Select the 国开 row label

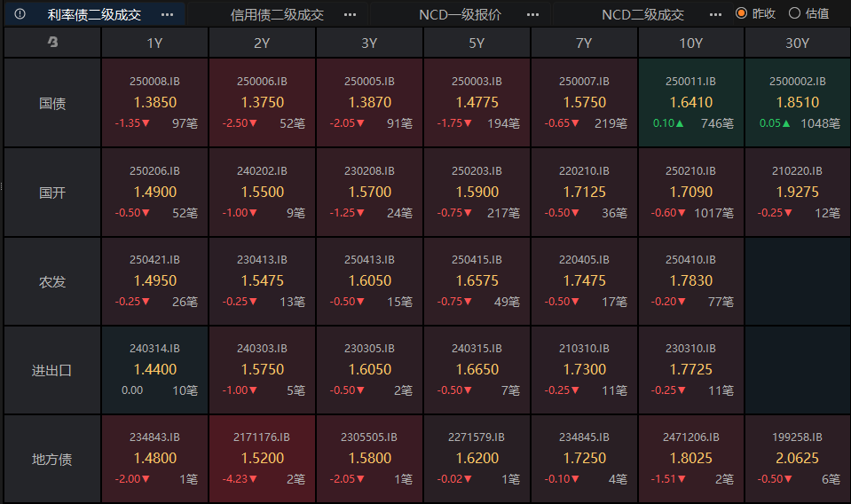(52, 193)
